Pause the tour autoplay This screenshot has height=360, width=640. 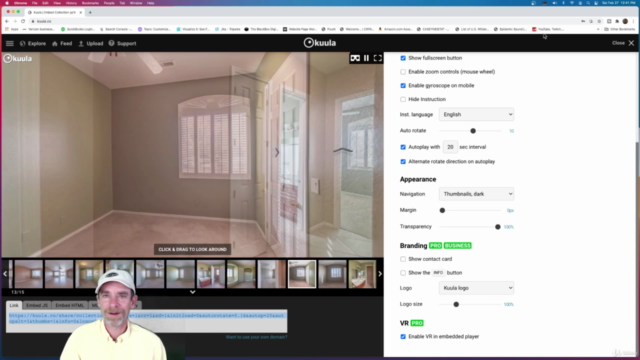366,58
